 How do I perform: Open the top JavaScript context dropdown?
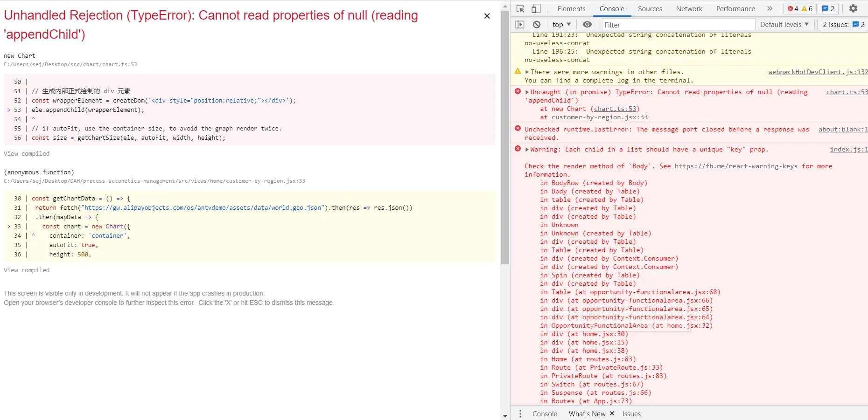561,25
